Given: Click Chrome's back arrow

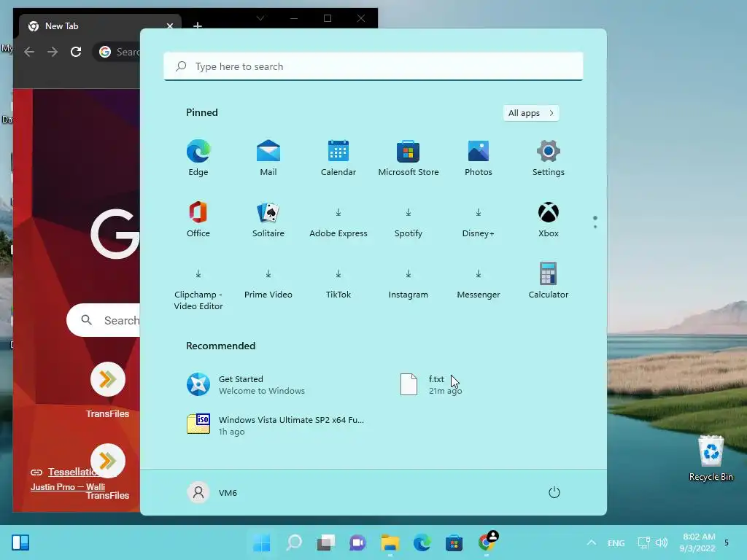Looking at the screenshot, I should point(29,52).
